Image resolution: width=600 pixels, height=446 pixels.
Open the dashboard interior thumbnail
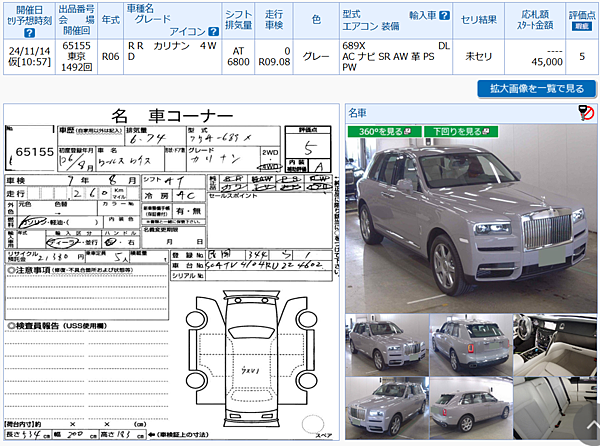[x=554, y=345]
